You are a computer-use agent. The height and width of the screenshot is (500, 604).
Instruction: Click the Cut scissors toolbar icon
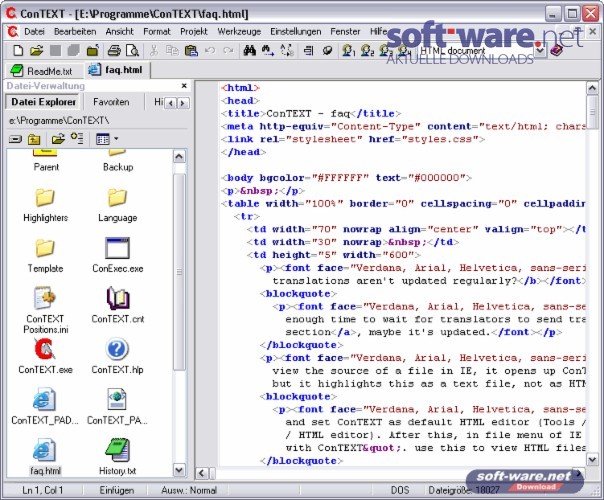(x=154, y=50)
